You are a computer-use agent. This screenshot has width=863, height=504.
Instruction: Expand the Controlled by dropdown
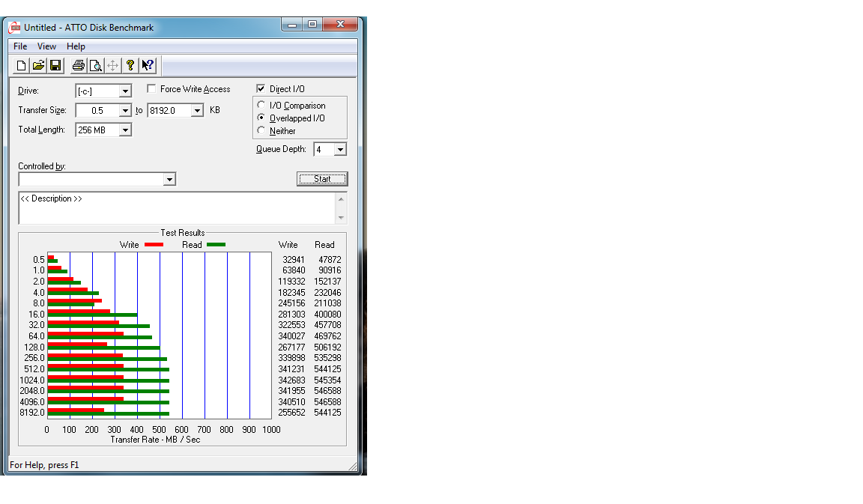pos(169,180)
